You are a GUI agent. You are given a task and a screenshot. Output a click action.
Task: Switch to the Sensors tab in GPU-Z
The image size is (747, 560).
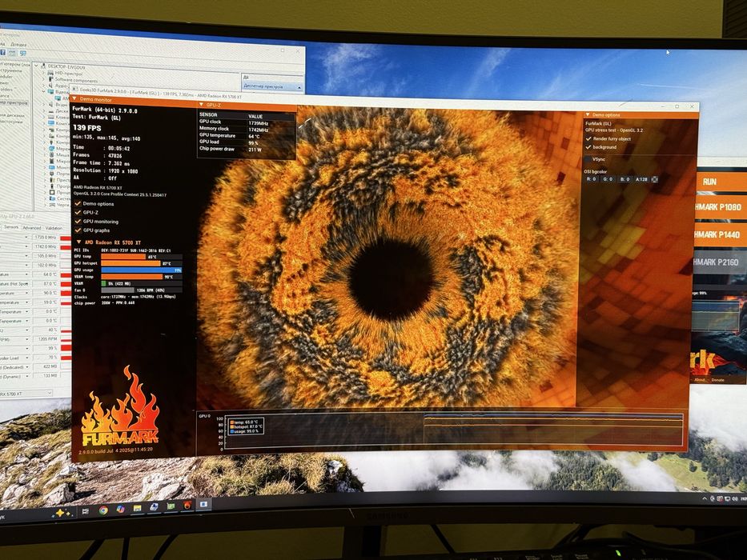coord(11,228)
